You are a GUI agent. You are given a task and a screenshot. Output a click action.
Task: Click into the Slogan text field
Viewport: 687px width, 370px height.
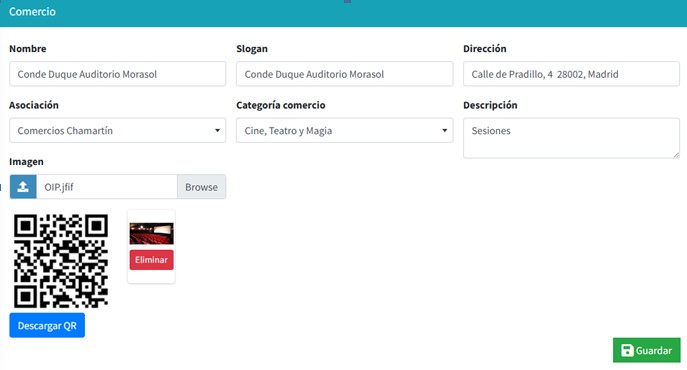click(344, 74)
